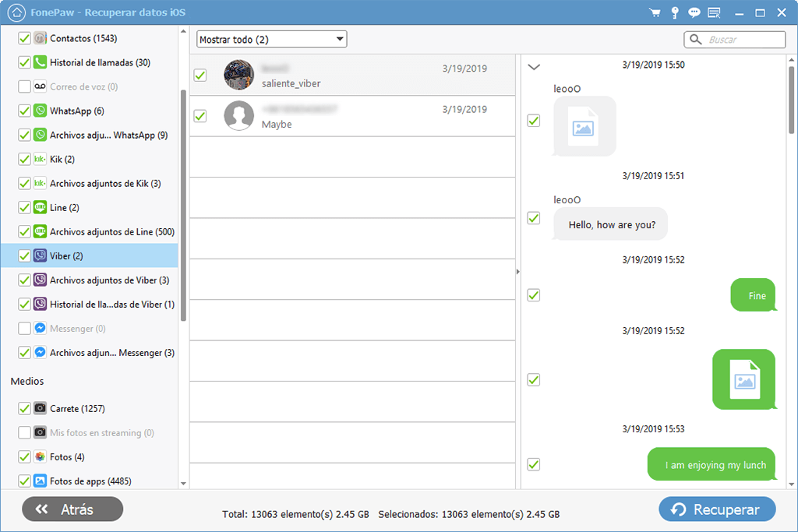This screenshot has height=532, width=798.
Task: Open the title bar menu list icon
Action: tap(714, 12)
